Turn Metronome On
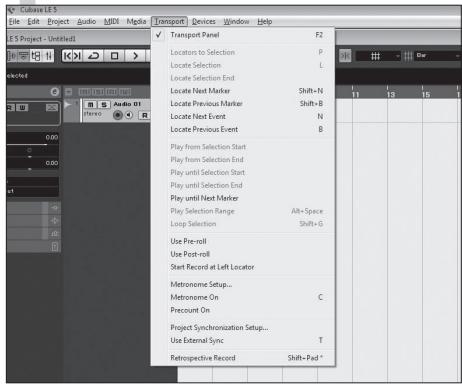Viewport: 462px width, 385px height. pos(243,297)
